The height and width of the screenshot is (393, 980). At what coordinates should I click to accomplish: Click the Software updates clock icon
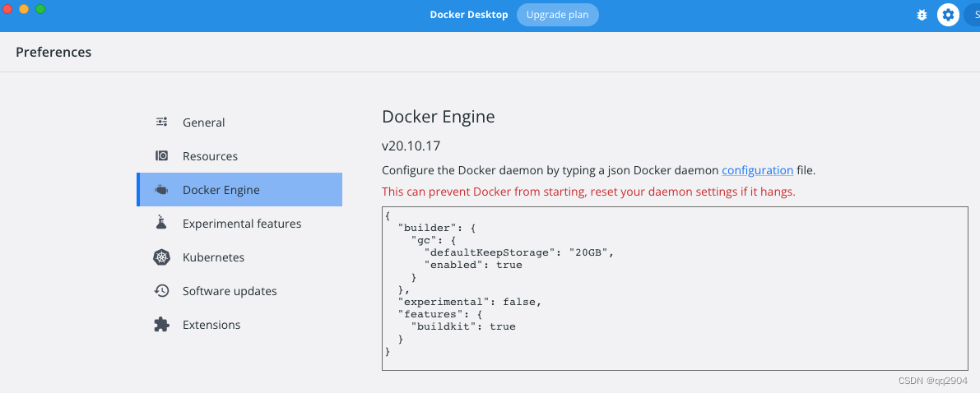click(x=161, y=290)
